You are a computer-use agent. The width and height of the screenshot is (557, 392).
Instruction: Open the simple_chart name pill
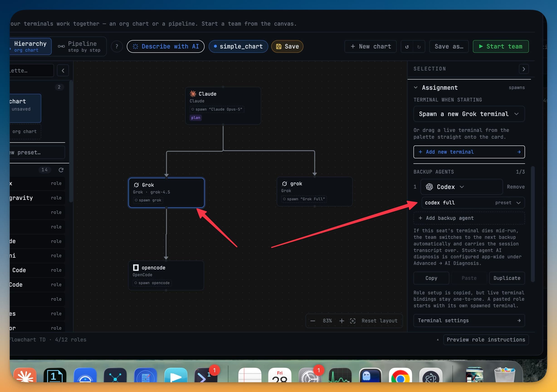click(238, 46)
